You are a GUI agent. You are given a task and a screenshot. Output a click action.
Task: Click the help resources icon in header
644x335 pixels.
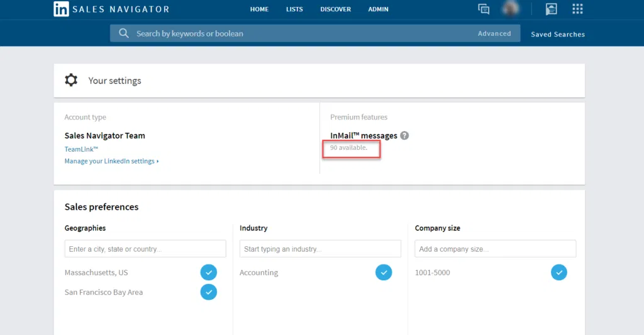[552, 9]
